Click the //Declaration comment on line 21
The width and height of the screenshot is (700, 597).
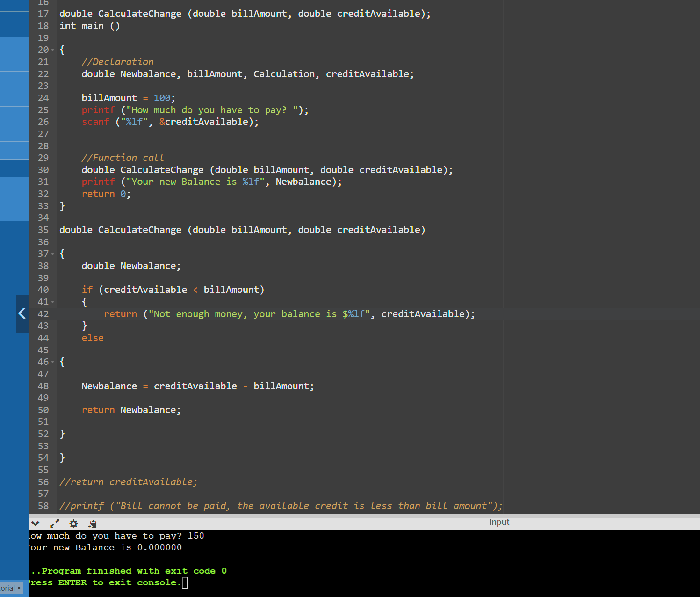117,61
